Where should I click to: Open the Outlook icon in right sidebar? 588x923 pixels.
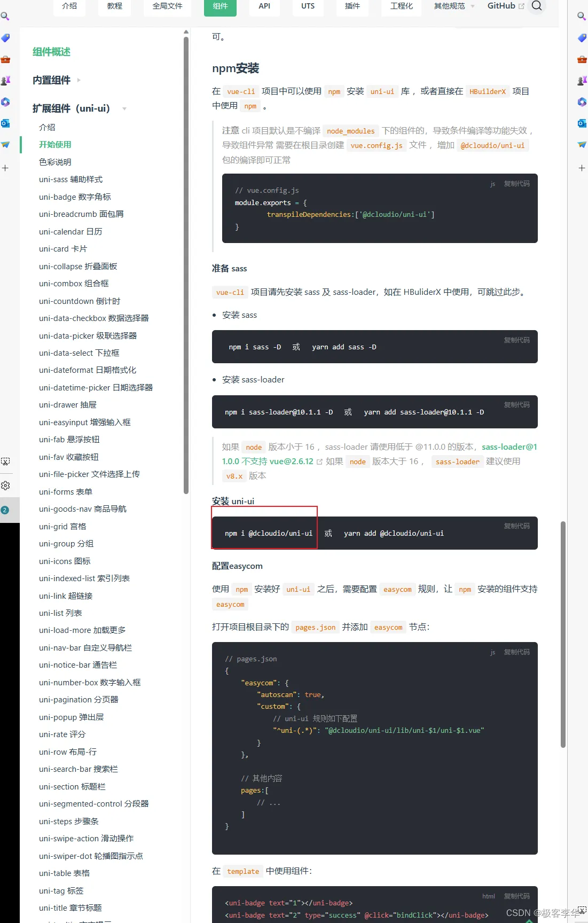click(x=582, y=123)
